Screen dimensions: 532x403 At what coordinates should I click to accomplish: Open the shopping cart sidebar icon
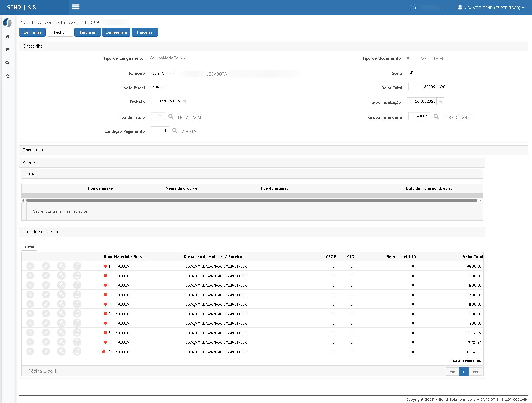[7, 50]
